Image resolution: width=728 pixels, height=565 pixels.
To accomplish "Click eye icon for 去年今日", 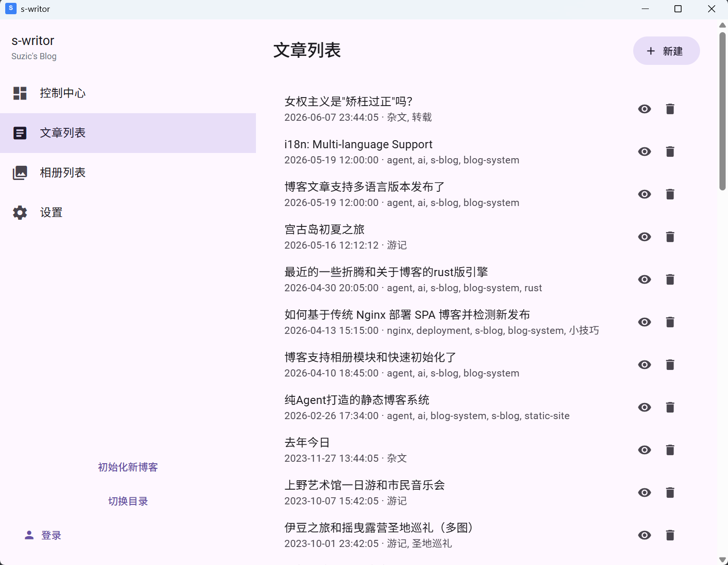I will click(x=645, y=450).
